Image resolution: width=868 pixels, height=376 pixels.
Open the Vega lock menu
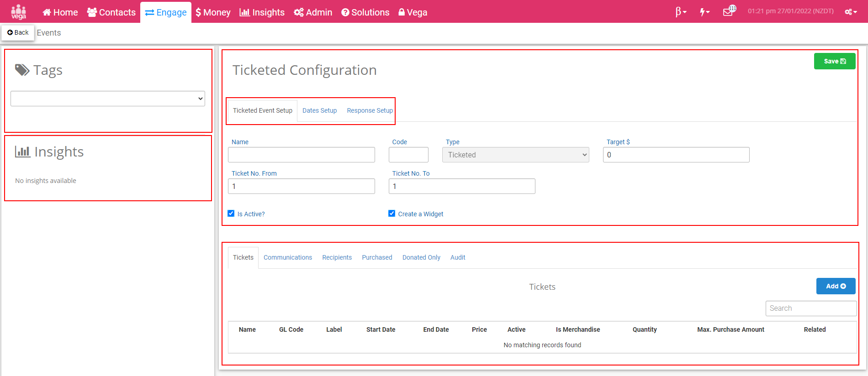pyautogui.click(x=413, y=12)
